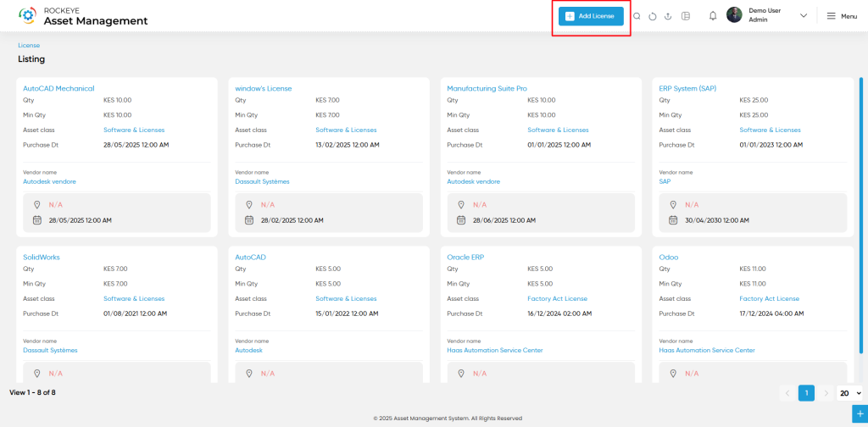This screenshot has width=868, height=427.
Task: Click calendar icon beside 28/05/2025 date
Action: click(x=37, y=220)
